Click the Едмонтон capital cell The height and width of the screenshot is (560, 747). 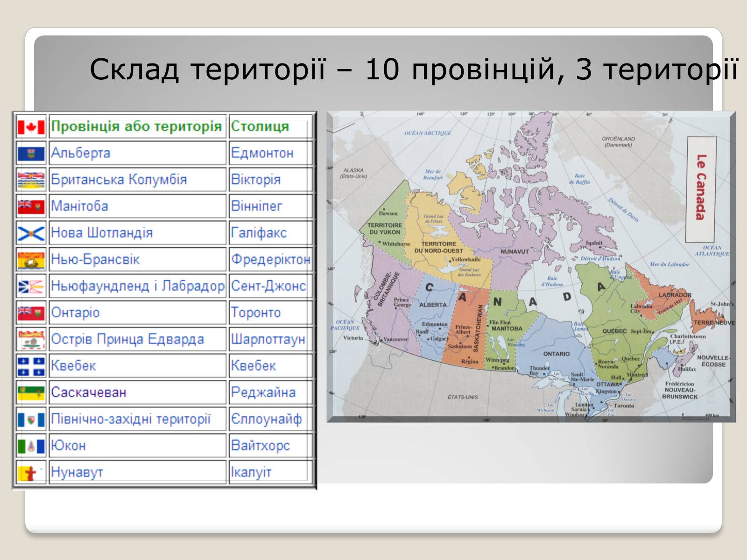270,153
